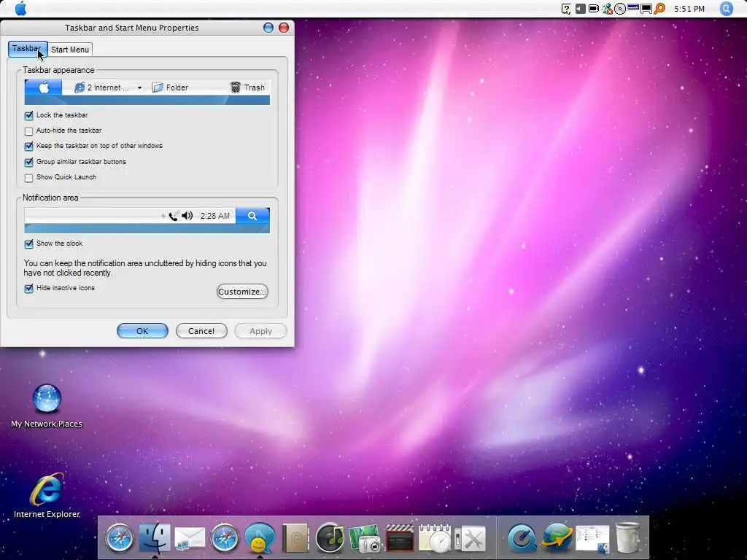Open the Customize... notification settings
Screen dimensions: 747x560
tap(242, 292)
